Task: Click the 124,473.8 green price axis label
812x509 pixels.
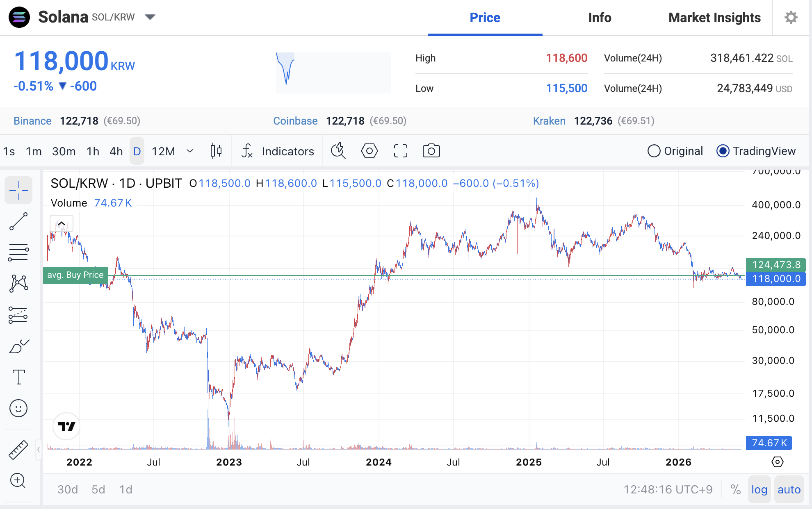Action: [x=776, y=265]
